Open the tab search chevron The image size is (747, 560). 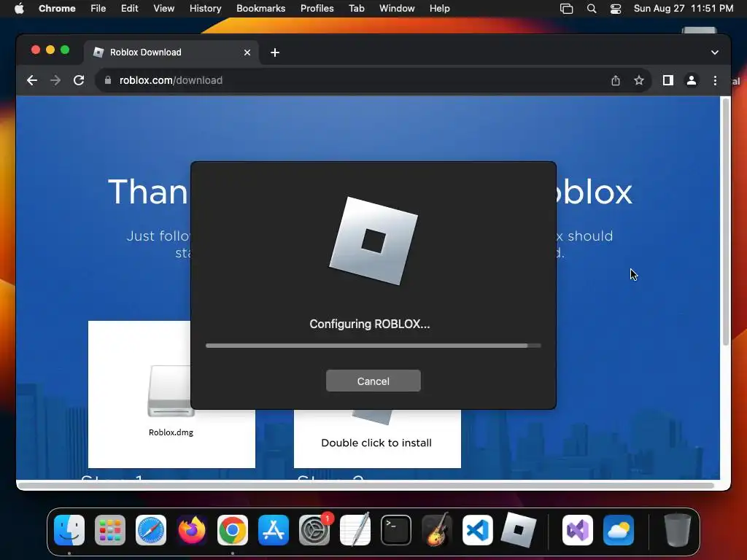(x=715, y=52)
